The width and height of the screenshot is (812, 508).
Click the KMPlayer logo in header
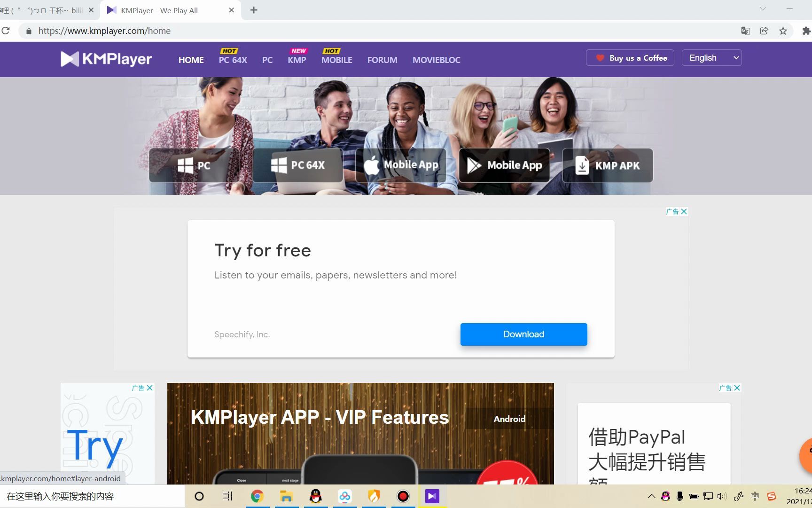coord(106,59)
